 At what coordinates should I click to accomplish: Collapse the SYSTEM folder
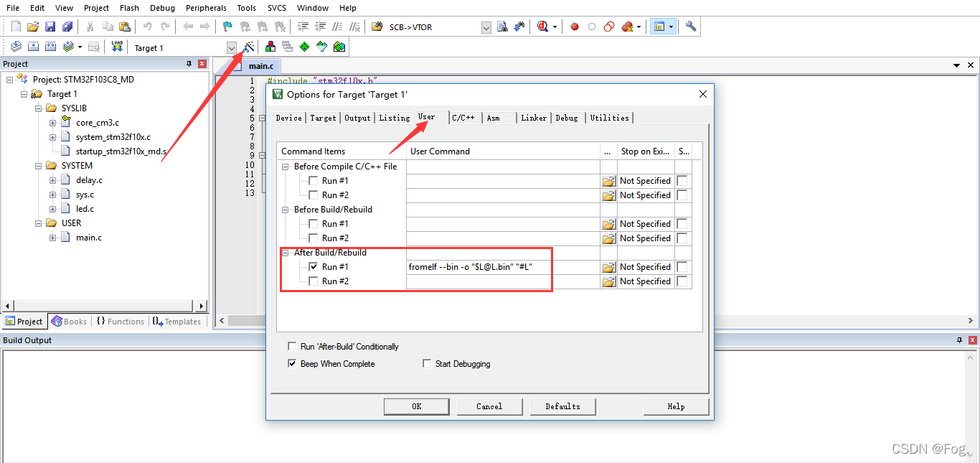click(x=38, y=166)
